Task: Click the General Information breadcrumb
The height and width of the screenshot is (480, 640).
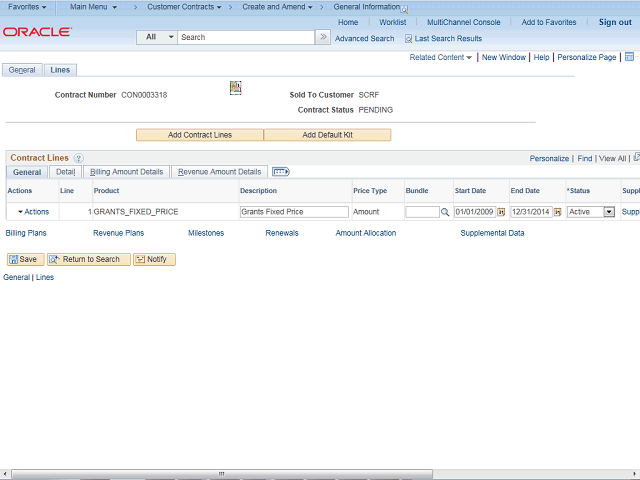Action: click(367, 7)
